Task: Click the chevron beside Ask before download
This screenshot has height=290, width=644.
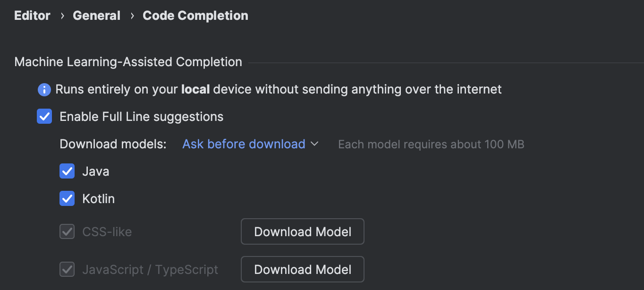Action: (x=314, y=144)
